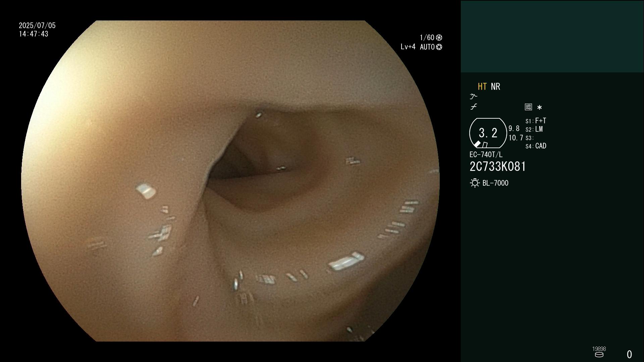Screen dimensions: 644x362
Task: Click the 10.7 scope diameter value
Action: 516,138
